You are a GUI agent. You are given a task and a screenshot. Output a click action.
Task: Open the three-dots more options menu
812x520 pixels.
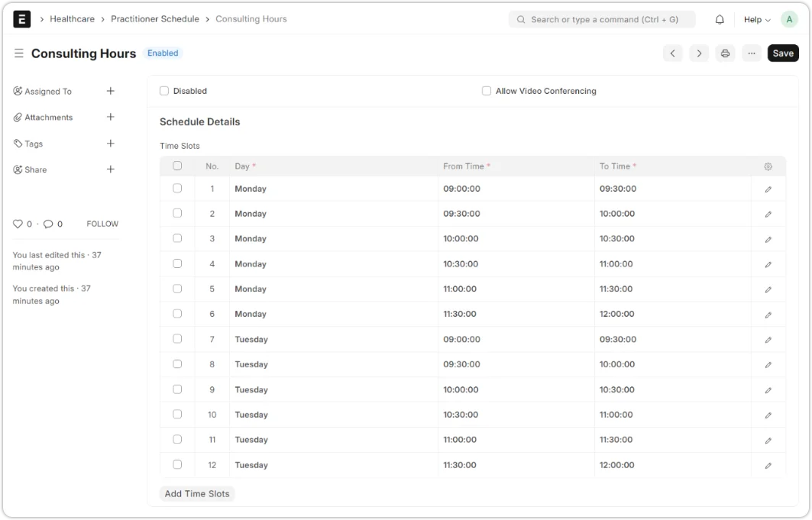tap(752, 53)
